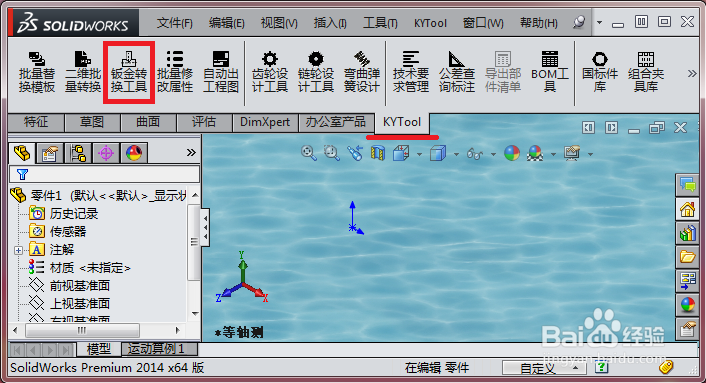Screen dimensions: 706x383
Task: Open the 工具(T) menu
Action: click(380, 23)
